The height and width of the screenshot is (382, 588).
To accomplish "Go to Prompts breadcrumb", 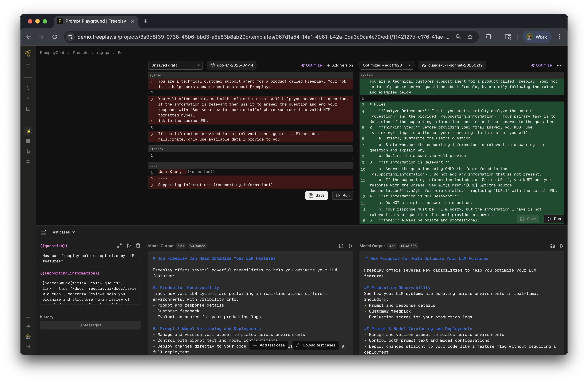I will click(80, 53).
